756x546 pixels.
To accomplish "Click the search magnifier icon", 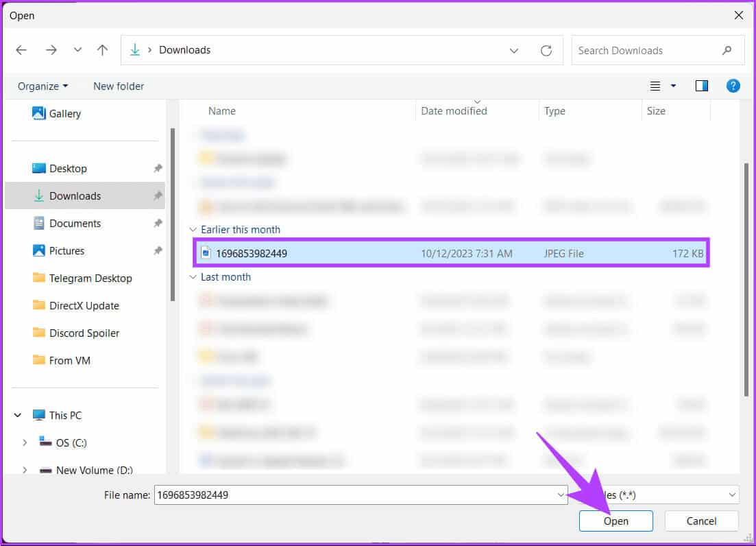I will [727, 50].
